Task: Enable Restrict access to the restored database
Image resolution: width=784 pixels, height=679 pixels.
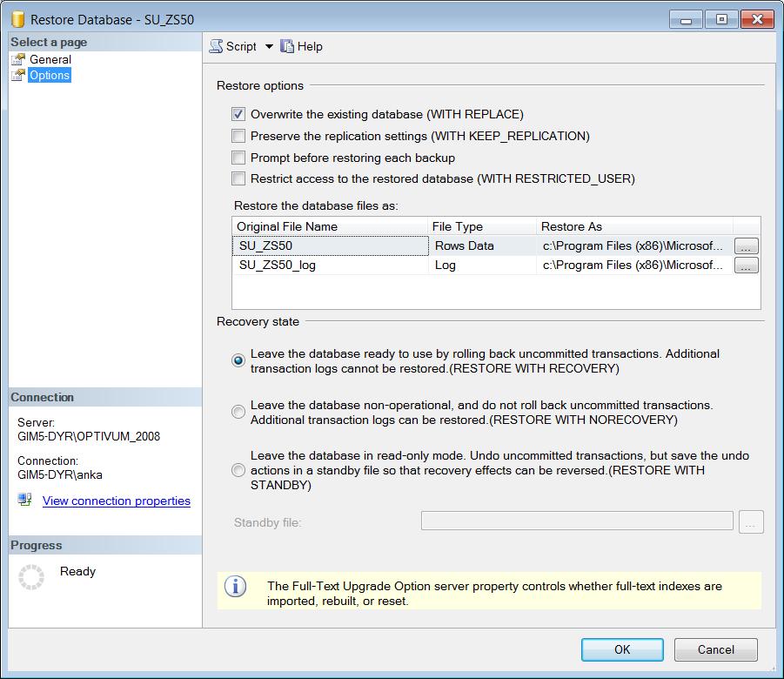Action: (x=238, y=178)
